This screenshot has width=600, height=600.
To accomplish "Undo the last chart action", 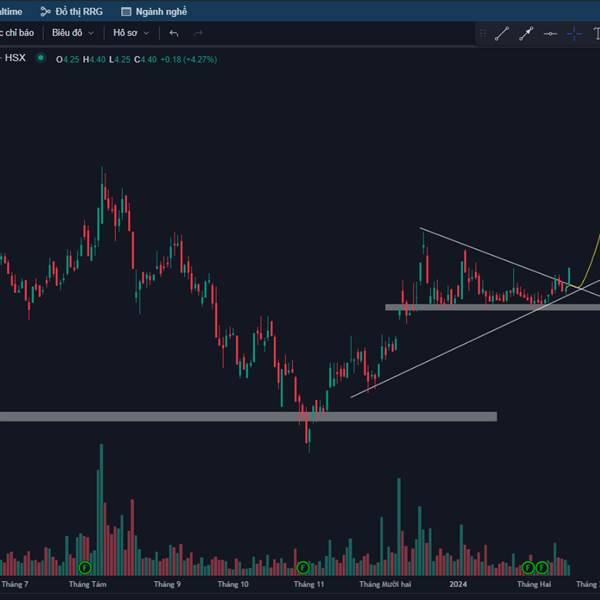I will pyautogui.click(x=174, y=33).
